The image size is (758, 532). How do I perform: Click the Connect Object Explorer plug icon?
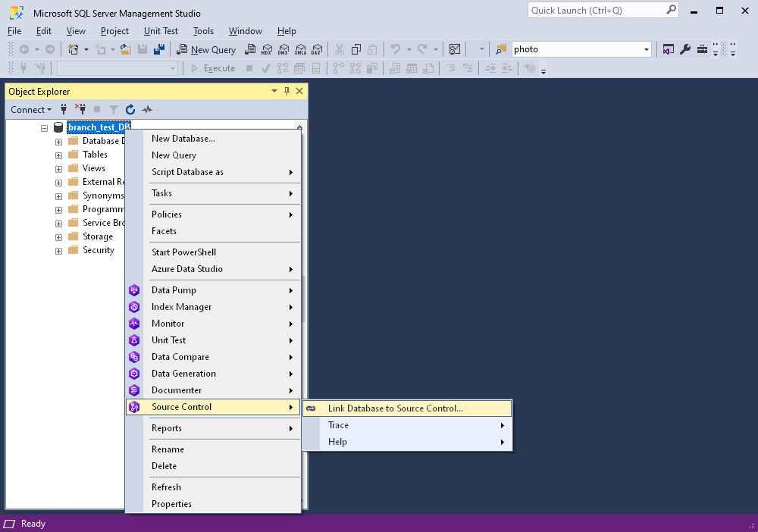tap(64, 110)
